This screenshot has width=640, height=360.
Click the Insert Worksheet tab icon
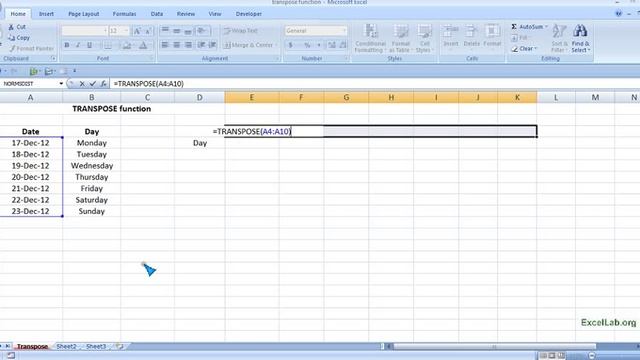119,346
